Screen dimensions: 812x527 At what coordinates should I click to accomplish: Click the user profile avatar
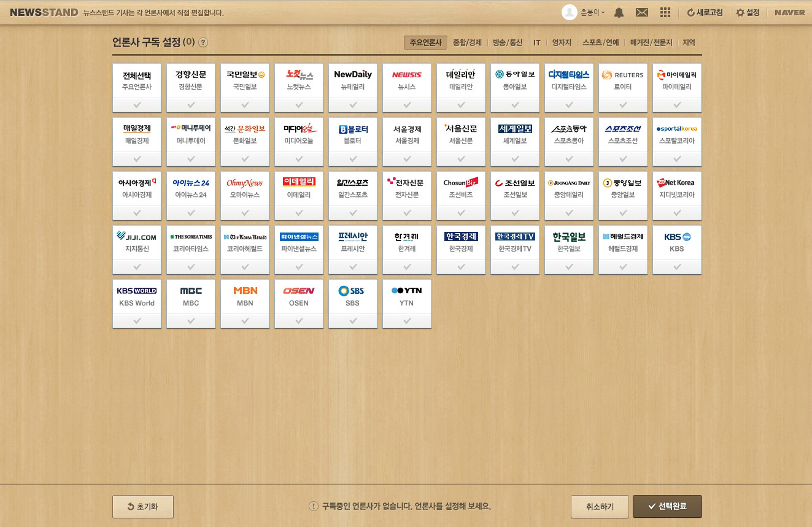pos(570,12)
